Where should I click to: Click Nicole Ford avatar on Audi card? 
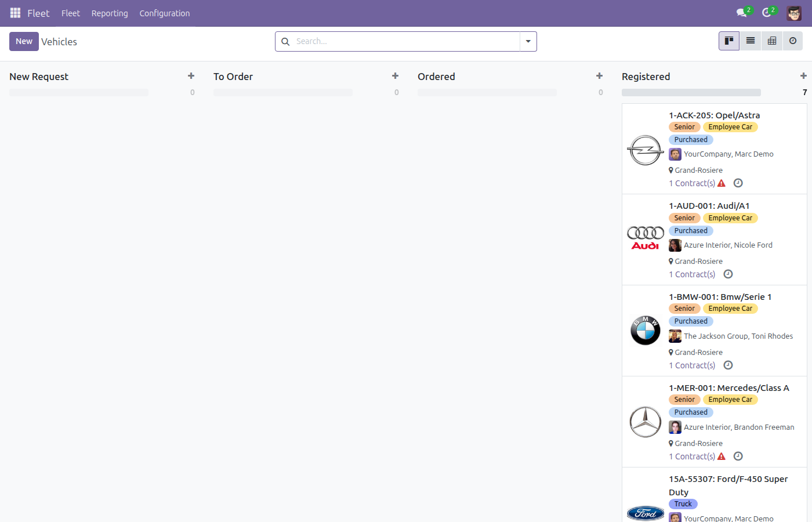pyautogui.click(x=675, y=245)
